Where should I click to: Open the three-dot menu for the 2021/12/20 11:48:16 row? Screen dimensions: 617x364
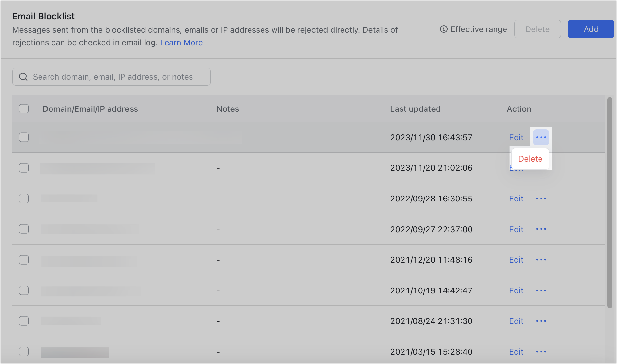[541, 260]
